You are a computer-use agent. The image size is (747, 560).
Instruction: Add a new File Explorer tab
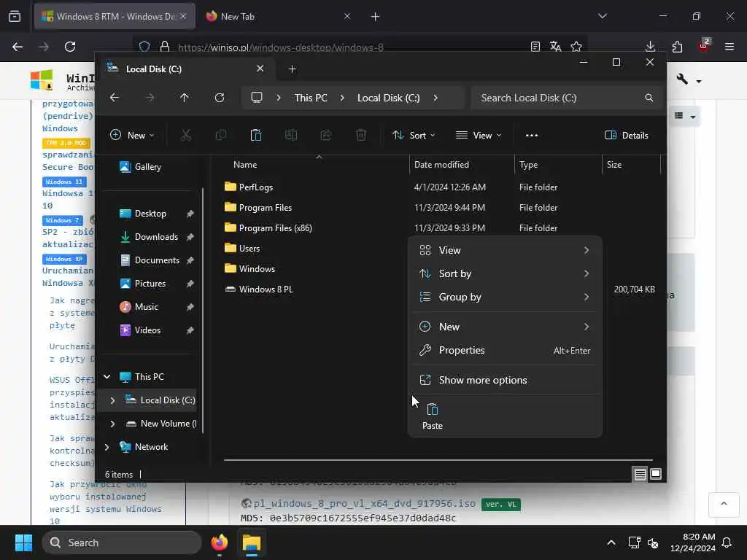[x=292, y=69]
